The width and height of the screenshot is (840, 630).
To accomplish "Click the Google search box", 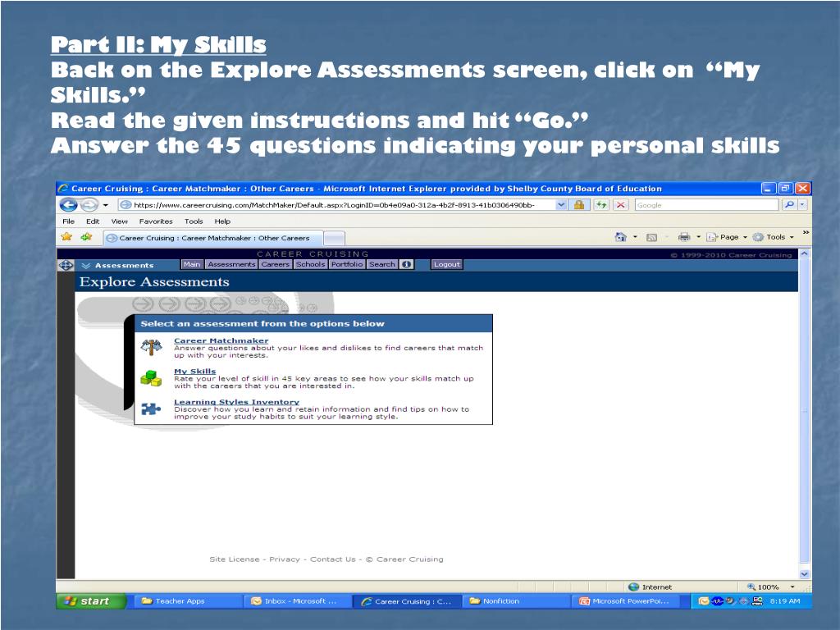I will pyautogui.click(x=706, y=204).
